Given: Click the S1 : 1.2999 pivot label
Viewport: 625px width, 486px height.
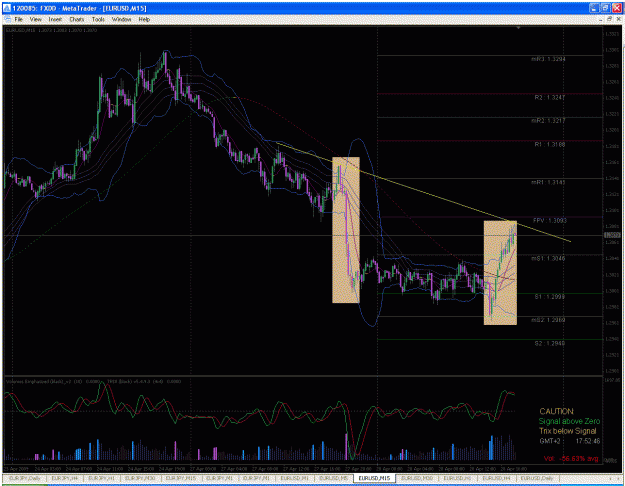Looking at the screenshot, I should (x=550, y=297).
